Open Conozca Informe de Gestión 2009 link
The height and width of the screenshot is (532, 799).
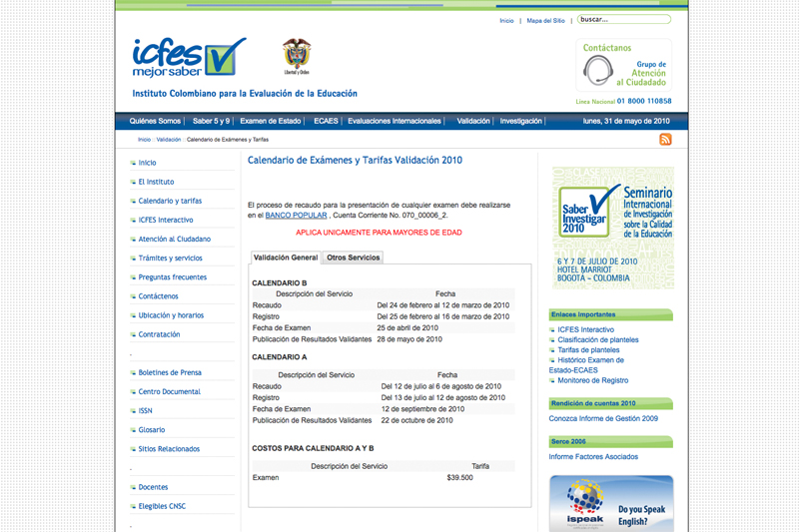coord(603,418)
